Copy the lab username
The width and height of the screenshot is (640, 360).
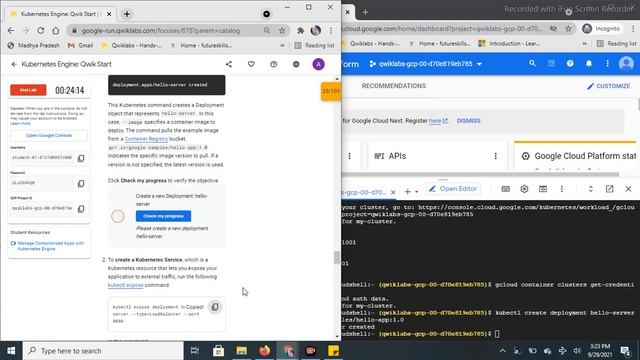81,158
